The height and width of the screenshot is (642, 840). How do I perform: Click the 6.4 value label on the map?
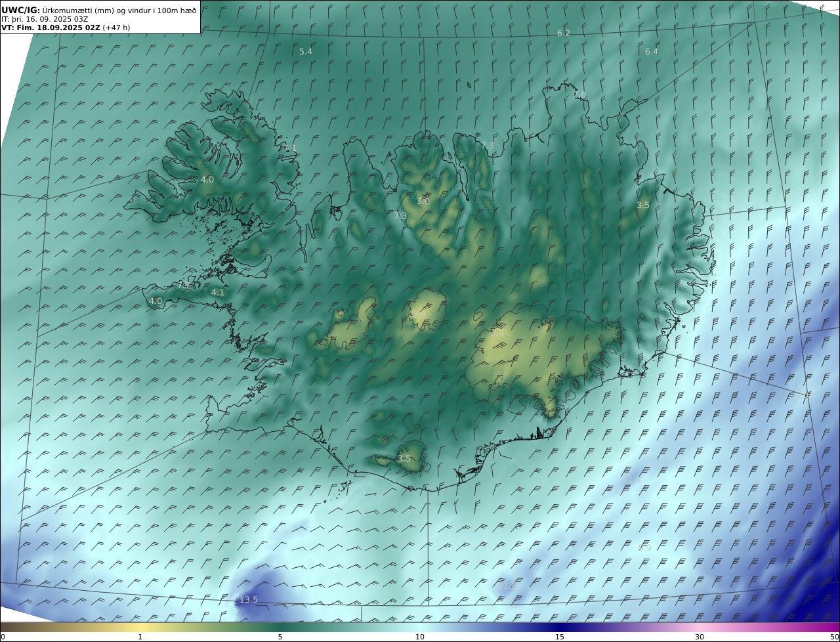point(652,51)
